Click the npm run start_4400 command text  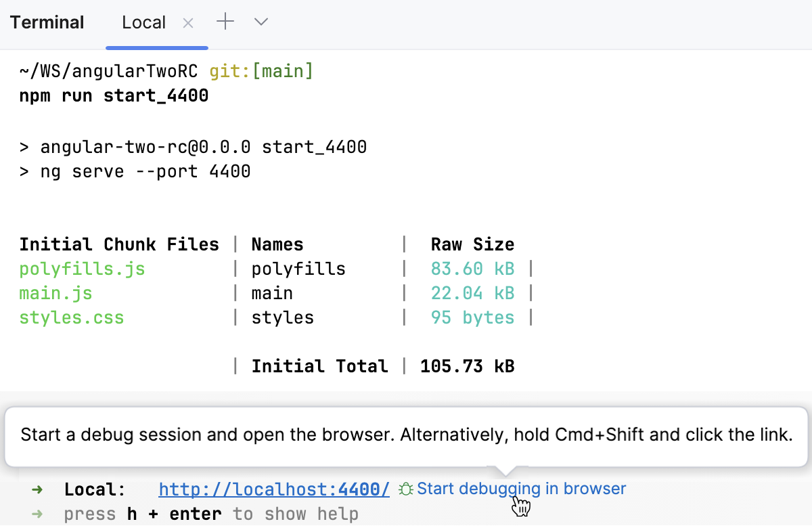coord(113,95)
